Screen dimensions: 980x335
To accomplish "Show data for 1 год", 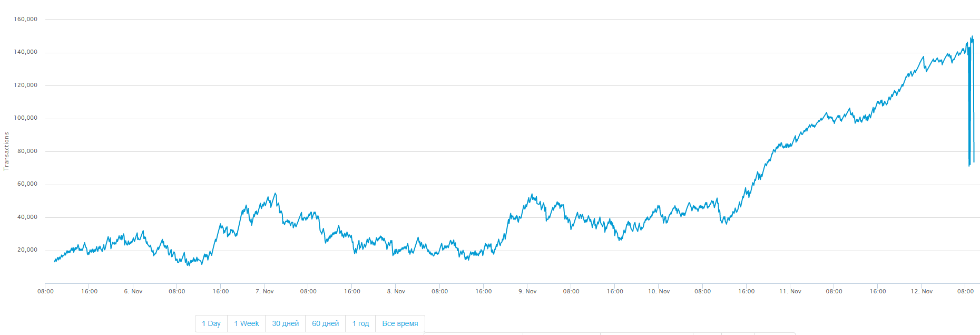I will point(361,323).
